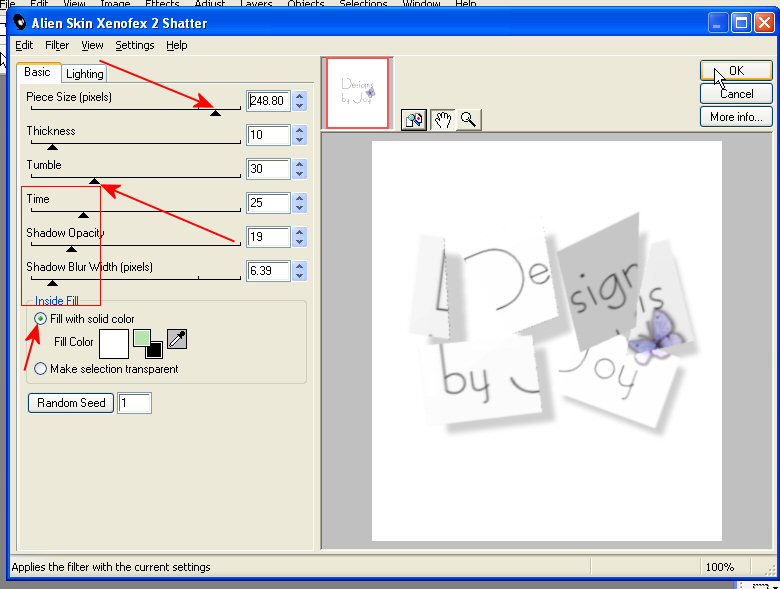Screen dimensions: 780x589
Task: Click the Thickness value field
Action: tap(269, 135)
